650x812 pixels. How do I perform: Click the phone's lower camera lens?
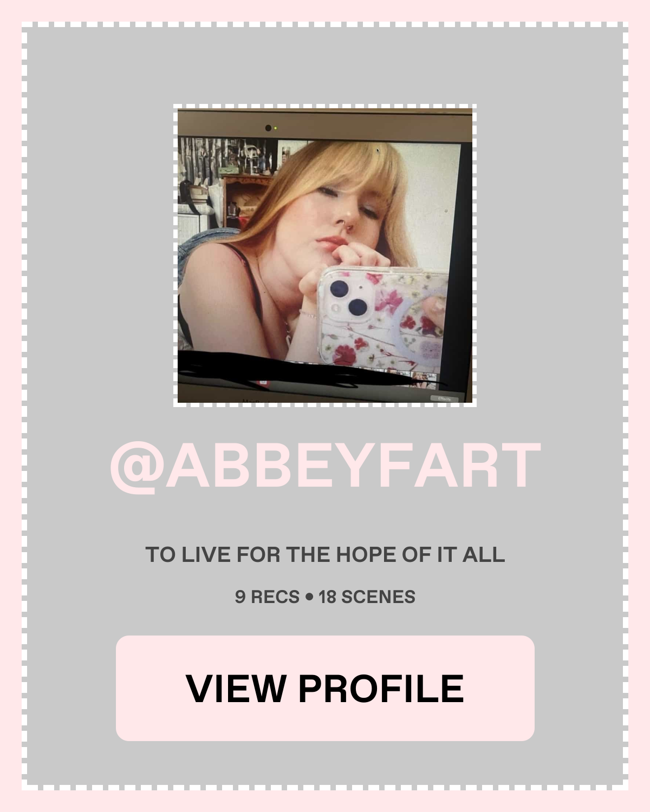pyautogui.click(x=359, y=307)
